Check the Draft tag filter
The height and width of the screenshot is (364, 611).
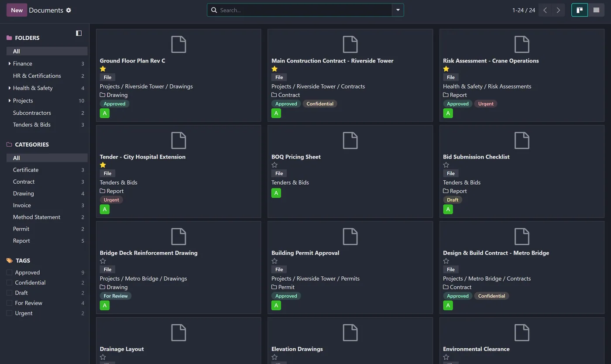pyautogui.click(x=9, y=293)
